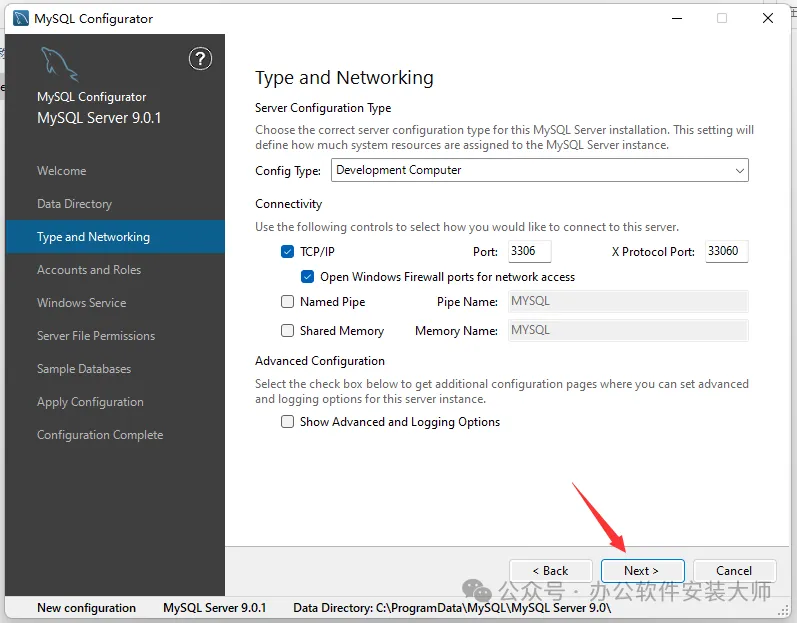Viewport: 797px width, 623px height.
Task: Click the Data Directory path in status bar
Action: tap(452, 608)
